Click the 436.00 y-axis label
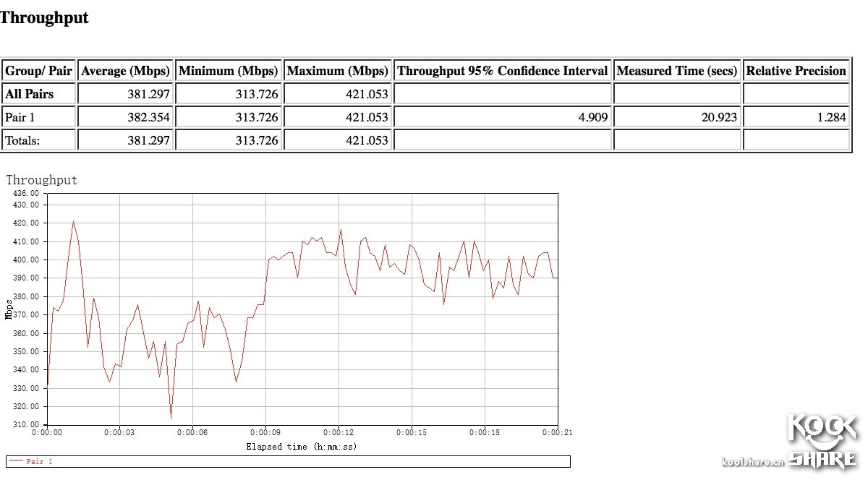Image resolution: width=868 pixels, height=480 pixels. pyautogui.click(x=26, y=194)
